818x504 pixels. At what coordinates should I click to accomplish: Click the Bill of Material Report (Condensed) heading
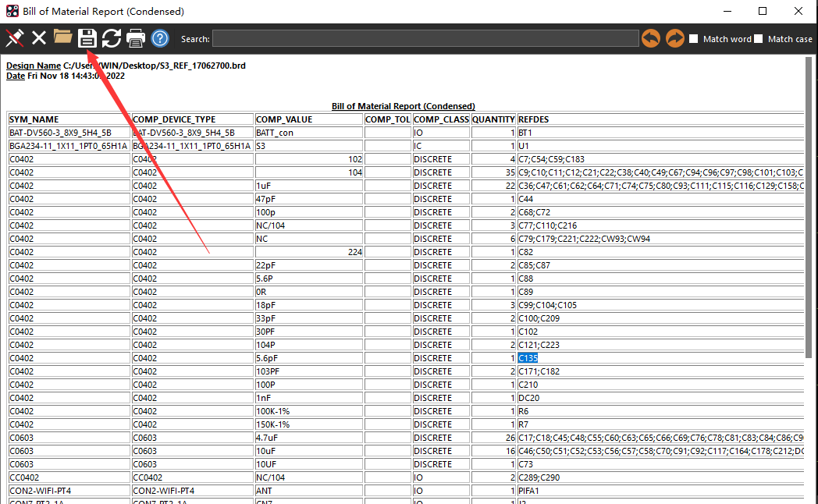404,106
